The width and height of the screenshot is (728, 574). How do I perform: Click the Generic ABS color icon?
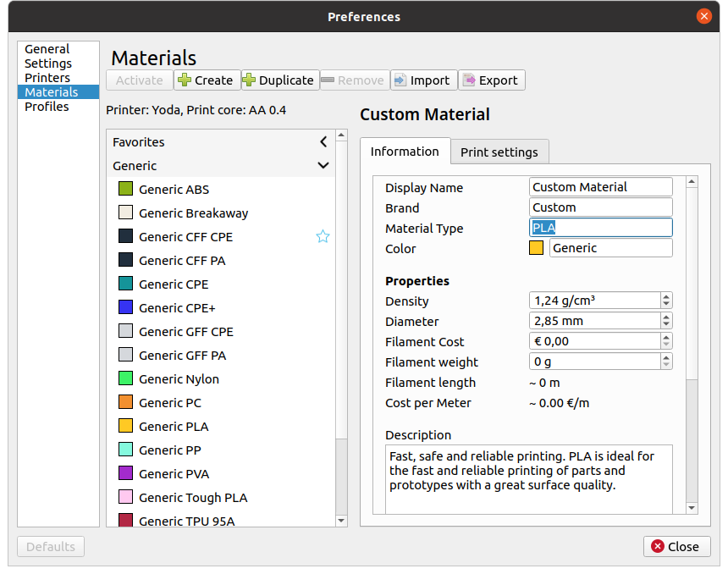pyautogui.click(x=125, y=190)
